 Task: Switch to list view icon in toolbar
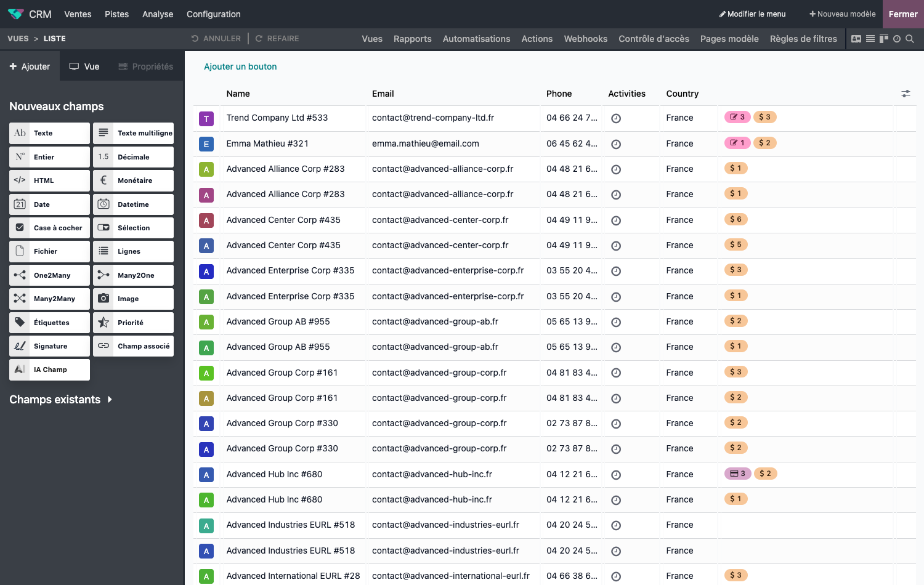(870, 39)
